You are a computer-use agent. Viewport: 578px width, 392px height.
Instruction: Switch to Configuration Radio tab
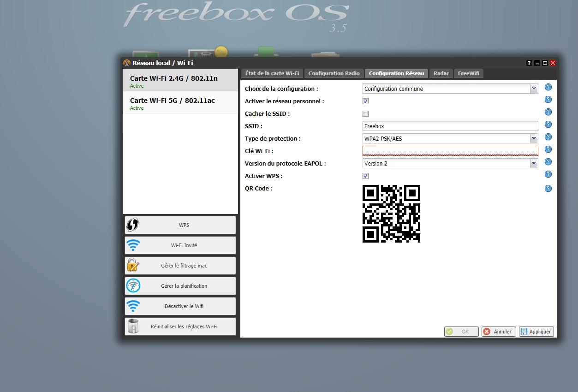tap(334, 73)
